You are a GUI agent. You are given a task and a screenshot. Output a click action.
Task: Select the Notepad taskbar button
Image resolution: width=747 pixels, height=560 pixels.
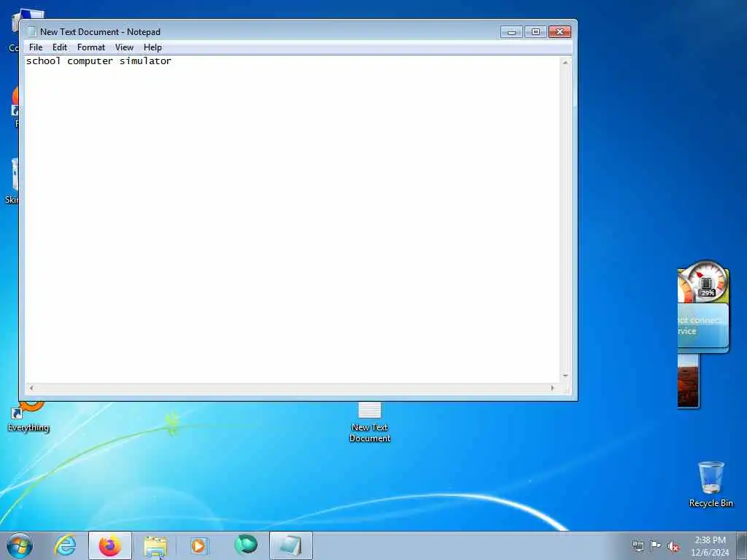tap(290, 545)
